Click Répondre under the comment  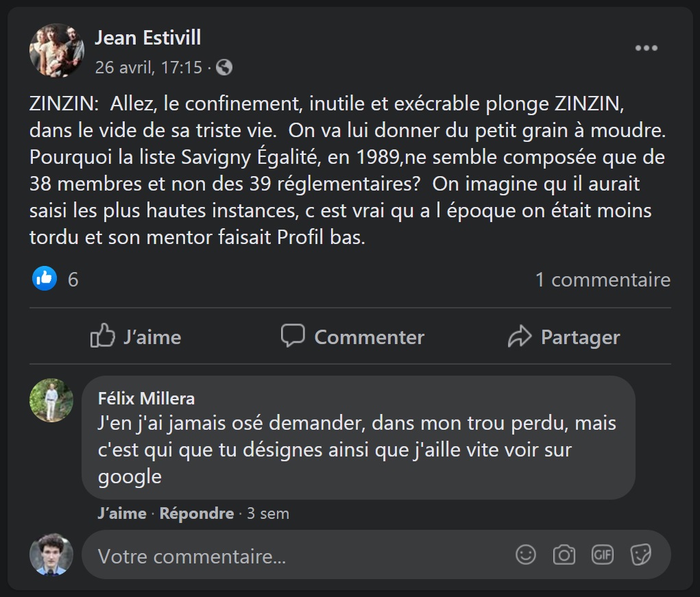point(197,513)
